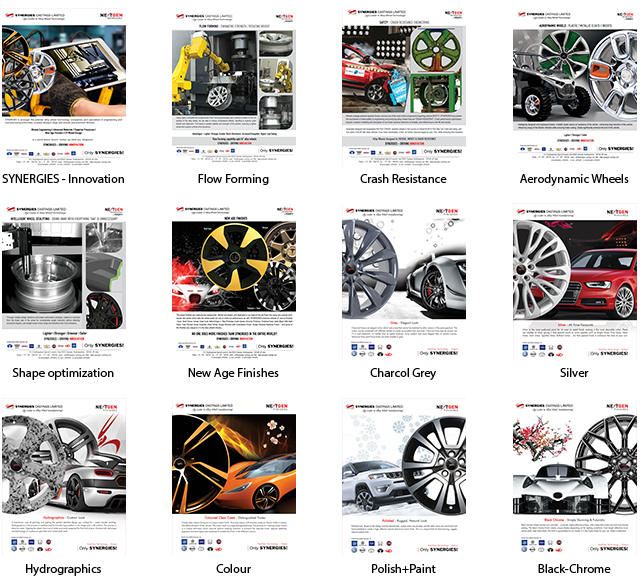
Task: Select the Crash Resistance brochure image
Action: pyautogui.click(x=404, y=87)
